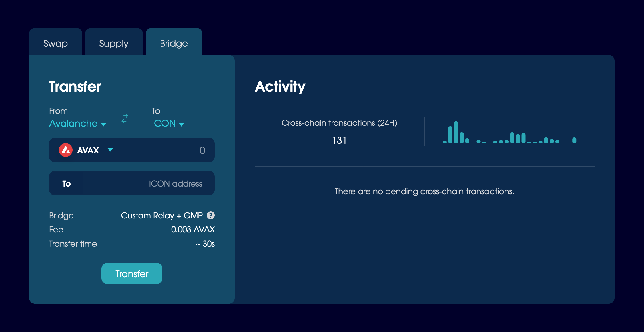The image size is (644, 332).
Task: Switch to the Swap tab
Action: coord(55,43)
